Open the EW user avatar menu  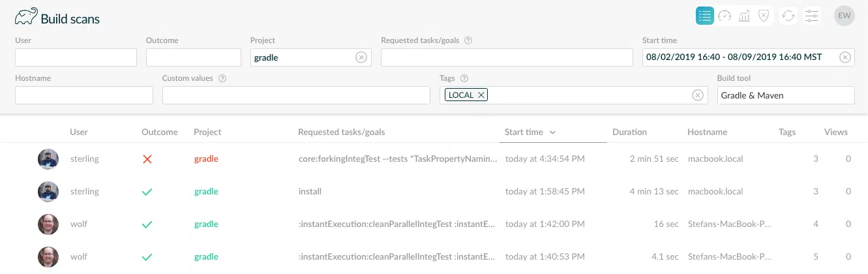(x=845, y=16)
